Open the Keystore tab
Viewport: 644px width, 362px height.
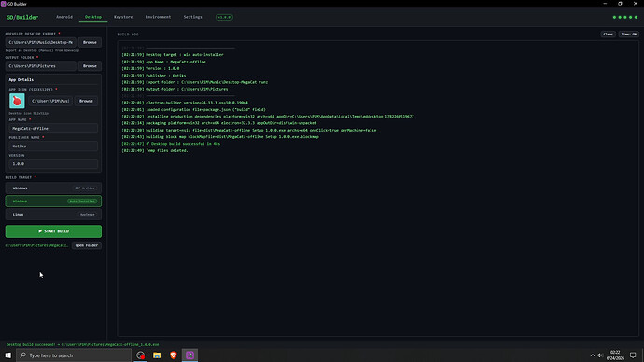click(x=123, y=17)
